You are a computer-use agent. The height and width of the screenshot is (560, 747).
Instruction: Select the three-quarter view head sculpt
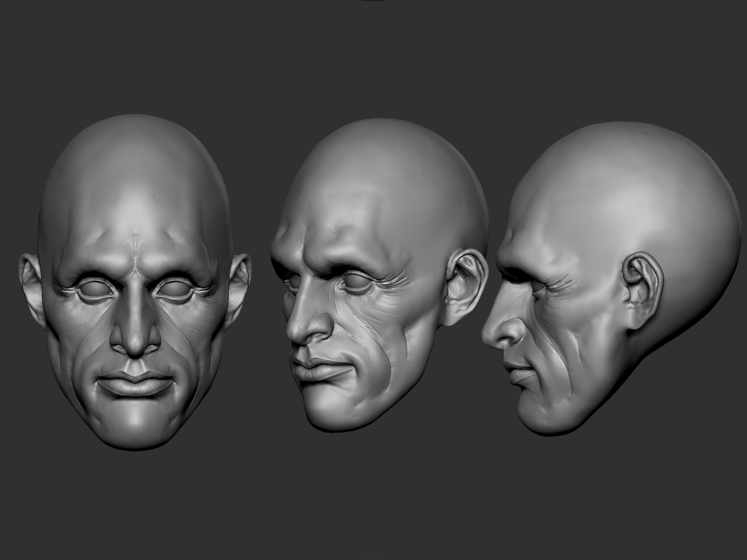point(380,275)
